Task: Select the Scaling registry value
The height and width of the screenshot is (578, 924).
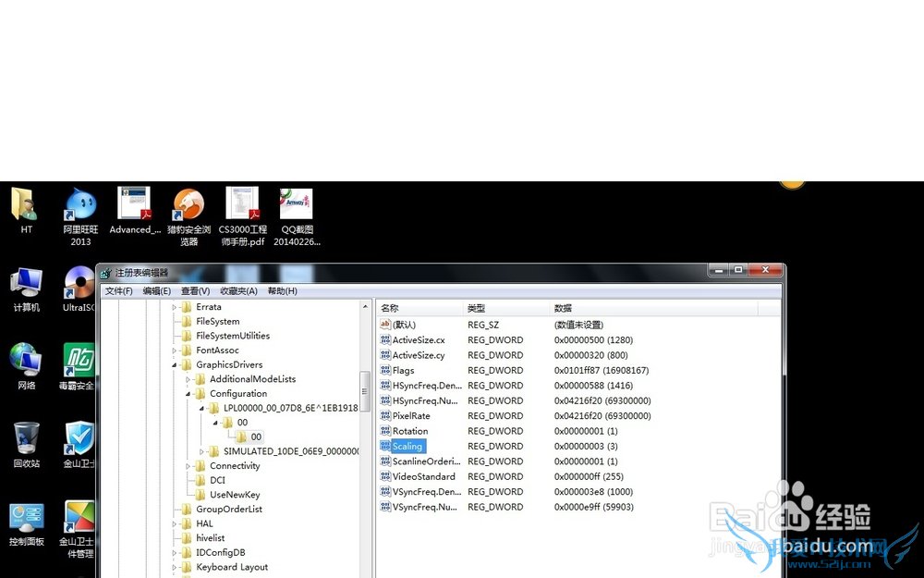Action: 407,447
